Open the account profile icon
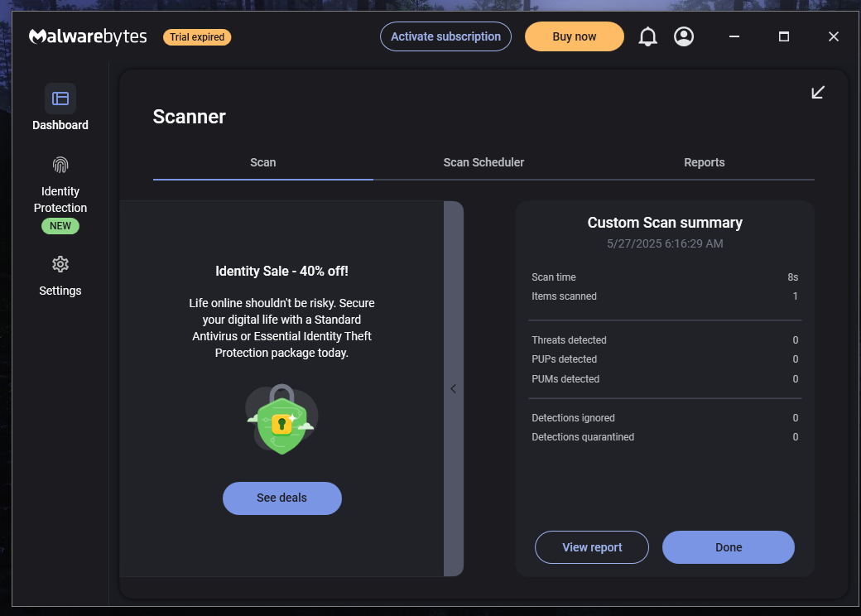 point(684,36)
